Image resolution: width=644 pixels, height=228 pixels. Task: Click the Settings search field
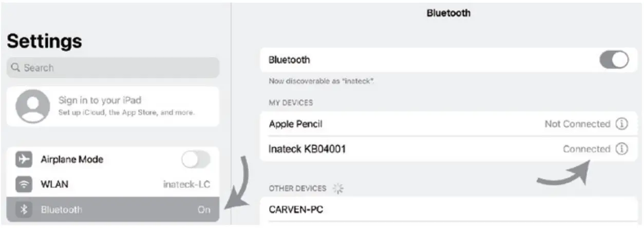(x=113, y=67)
